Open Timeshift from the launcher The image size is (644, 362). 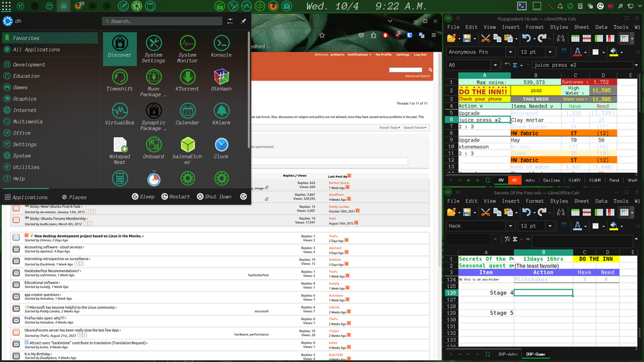pos(119,82)
